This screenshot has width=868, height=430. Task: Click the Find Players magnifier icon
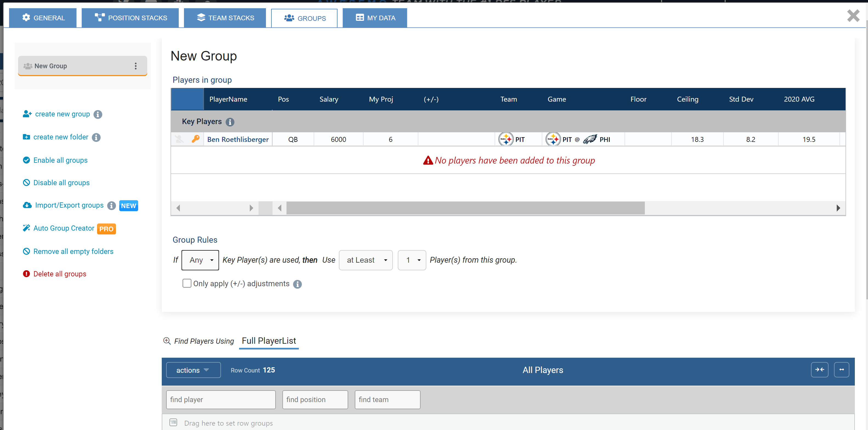coord(167,341)
